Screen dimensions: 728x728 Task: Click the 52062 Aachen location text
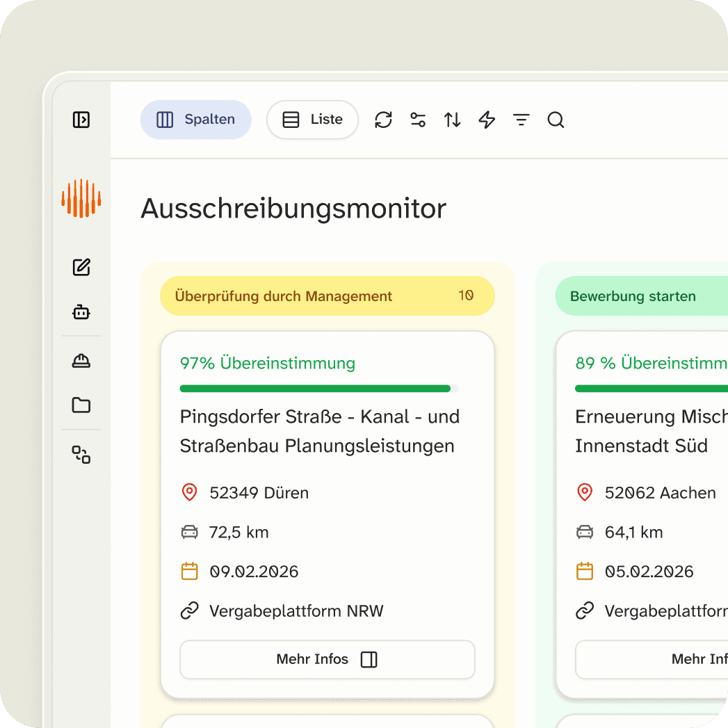click(661, 492)
